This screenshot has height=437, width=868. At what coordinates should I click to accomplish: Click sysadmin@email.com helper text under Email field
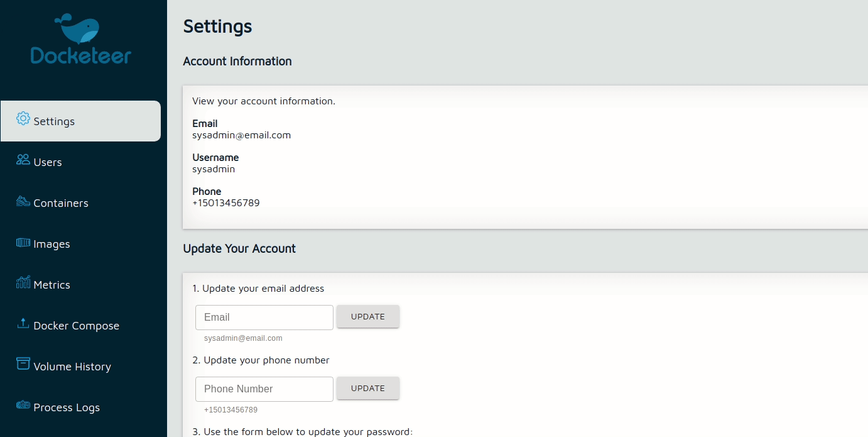tap(243, 338)
